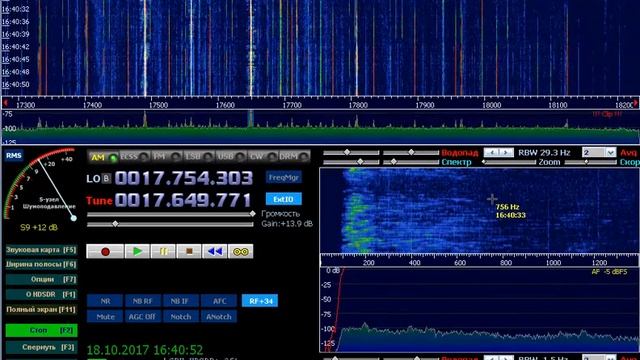The width and height of the screenshot is (640, 360).
Task: Enable NR noise reduction
Action: tap(105, 301)
